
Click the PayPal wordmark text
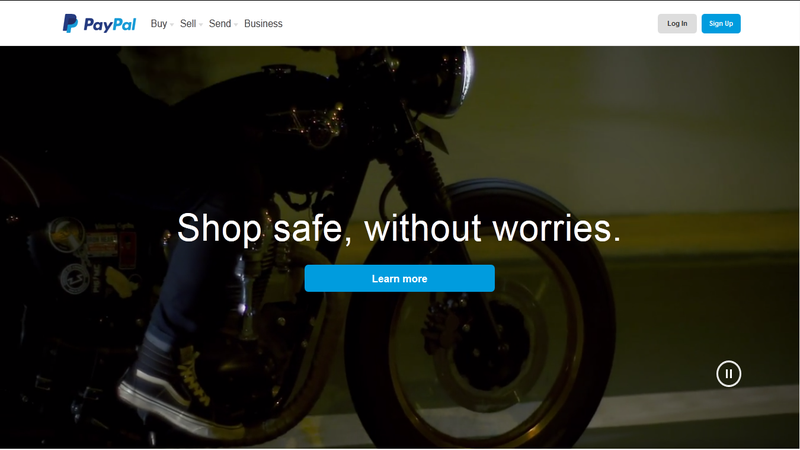tap(110, 24)
